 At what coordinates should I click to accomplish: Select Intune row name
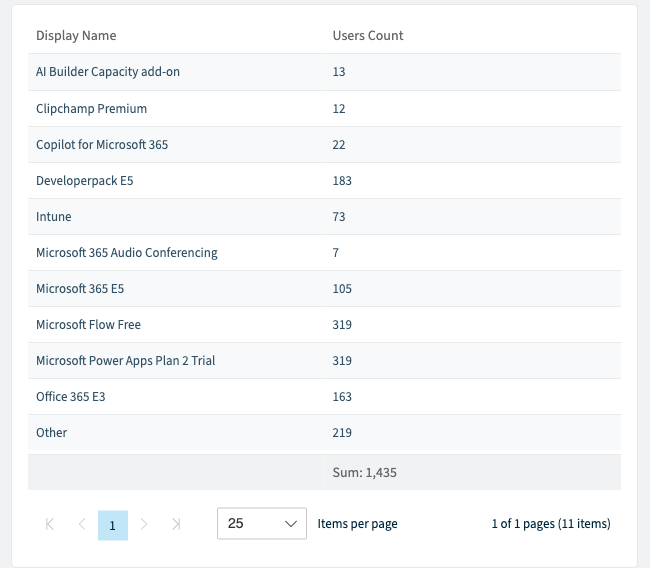(53, 217)
